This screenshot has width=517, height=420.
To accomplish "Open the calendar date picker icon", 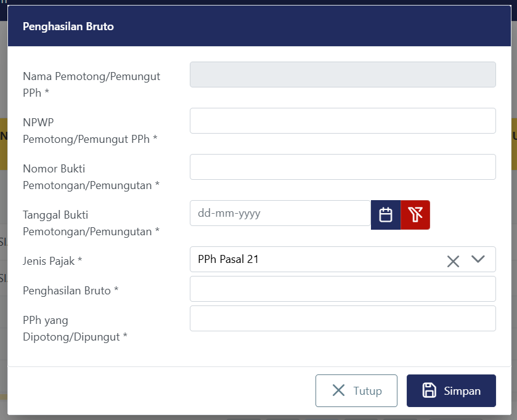I will point(386,214).
